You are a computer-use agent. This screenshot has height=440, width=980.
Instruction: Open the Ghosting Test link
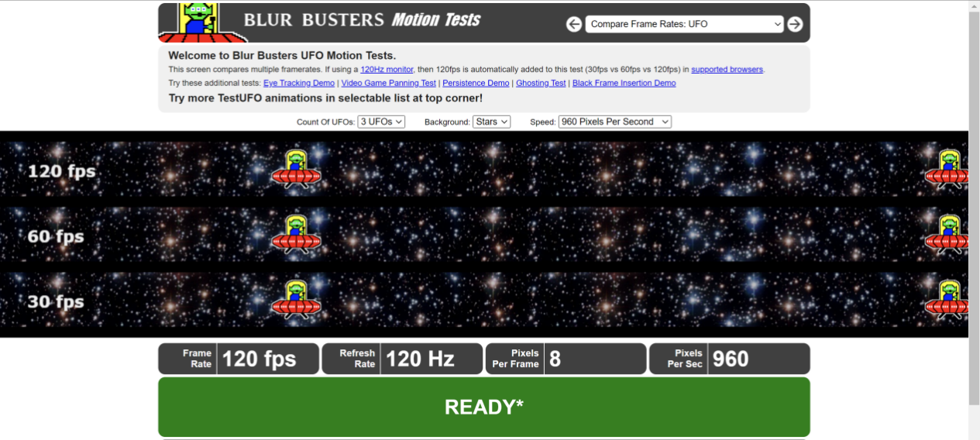coord(541,83)
